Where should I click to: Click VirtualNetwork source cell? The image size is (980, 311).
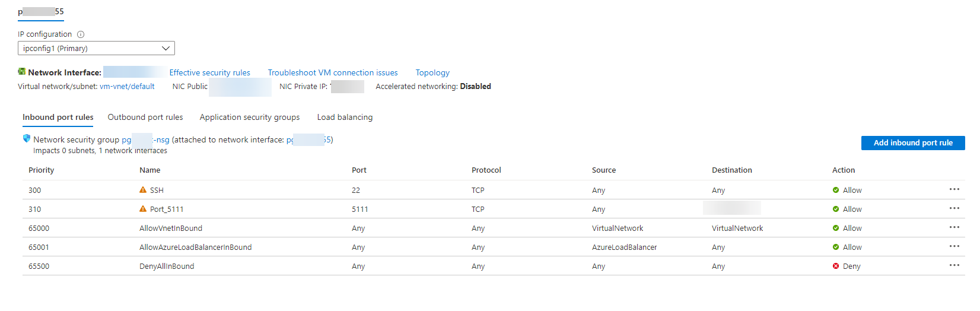pos(618,229)
